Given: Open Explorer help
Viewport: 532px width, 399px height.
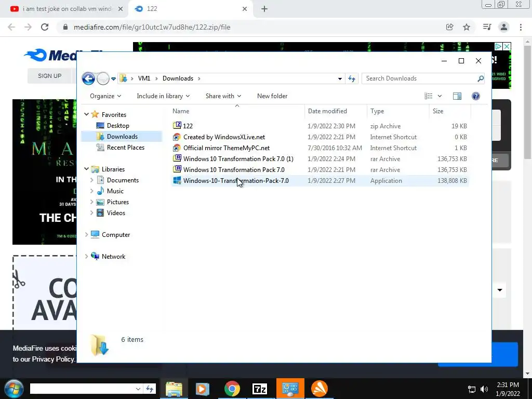Looking at the screenshot, I should tap(476, 96).
